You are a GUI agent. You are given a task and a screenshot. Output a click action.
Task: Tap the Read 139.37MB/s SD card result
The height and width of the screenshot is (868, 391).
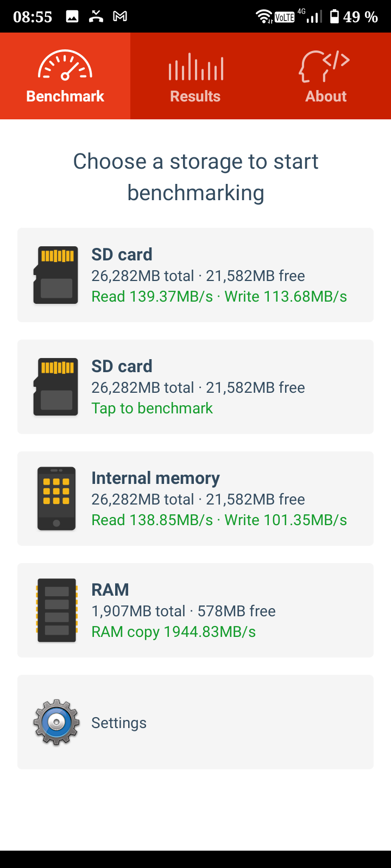click(152, 296)
